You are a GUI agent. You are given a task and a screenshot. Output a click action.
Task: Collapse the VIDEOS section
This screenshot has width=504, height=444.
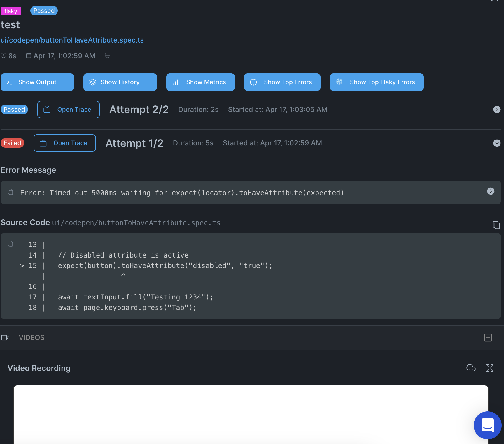pyautogui.click(x=488, y=338)
